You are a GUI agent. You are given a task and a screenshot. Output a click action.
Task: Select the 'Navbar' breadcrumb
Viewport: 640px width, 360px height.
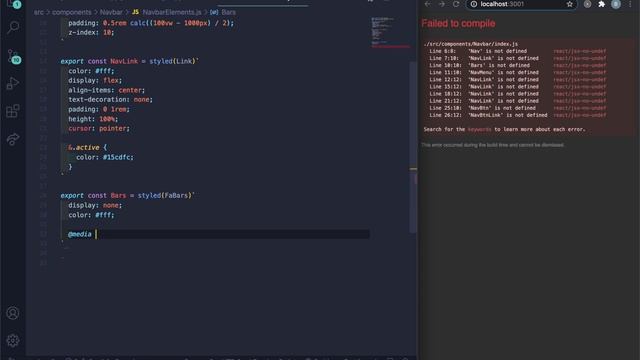tap(111, 12)
